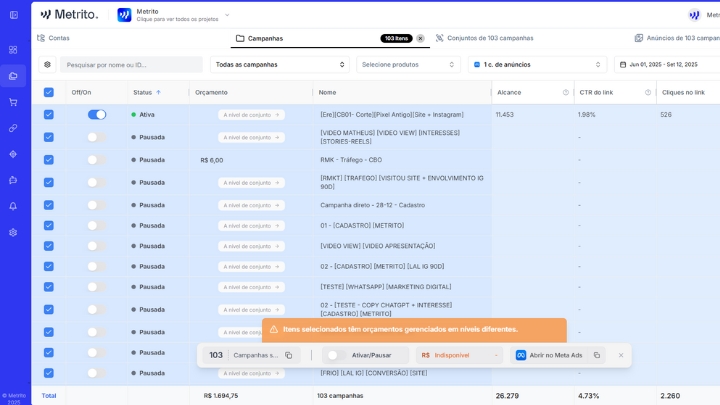Click the blue Metrito project avatar
The width and height of the screenshot is (720, 405).
pyautogui.click(x=124, y=15)
